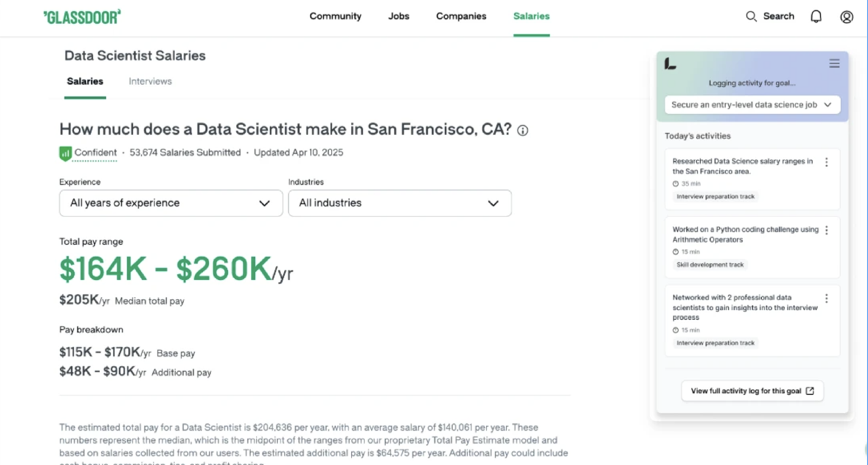Open options for Python coding challenge activity

pyautogui.click(x=827, y=230)
